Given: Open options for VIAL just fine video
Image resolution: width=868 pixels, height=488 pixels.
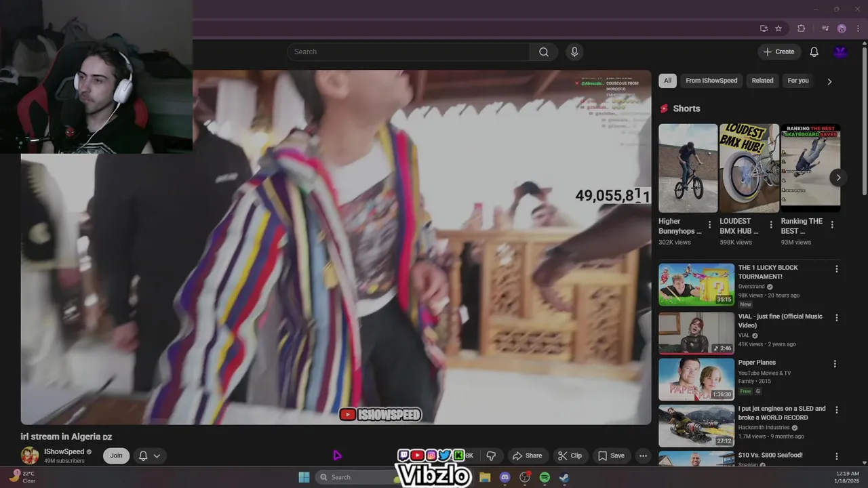Looking at the screenshot, I should (x=836, y=317).
